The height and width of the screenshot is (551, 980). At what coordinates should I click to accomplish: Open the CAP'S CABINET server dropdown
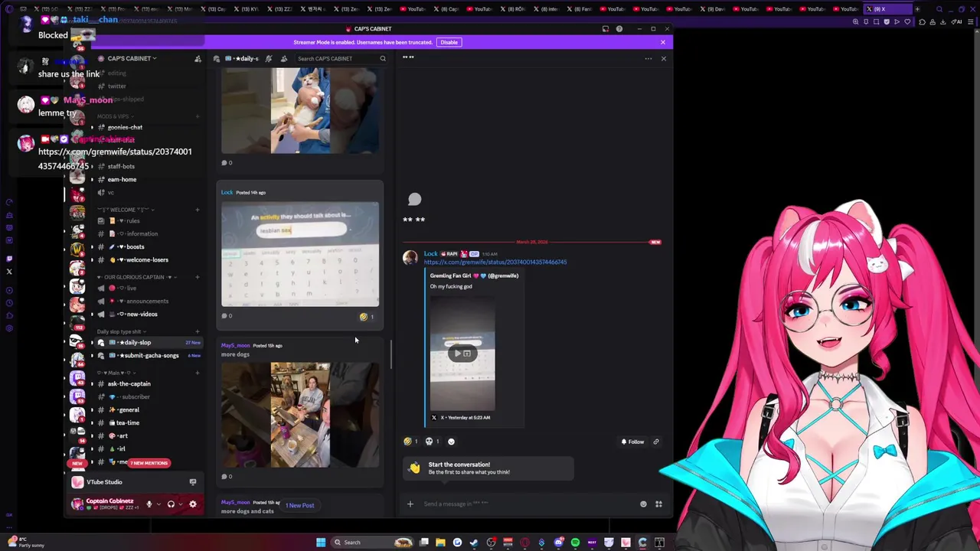[x=132, y=58]
